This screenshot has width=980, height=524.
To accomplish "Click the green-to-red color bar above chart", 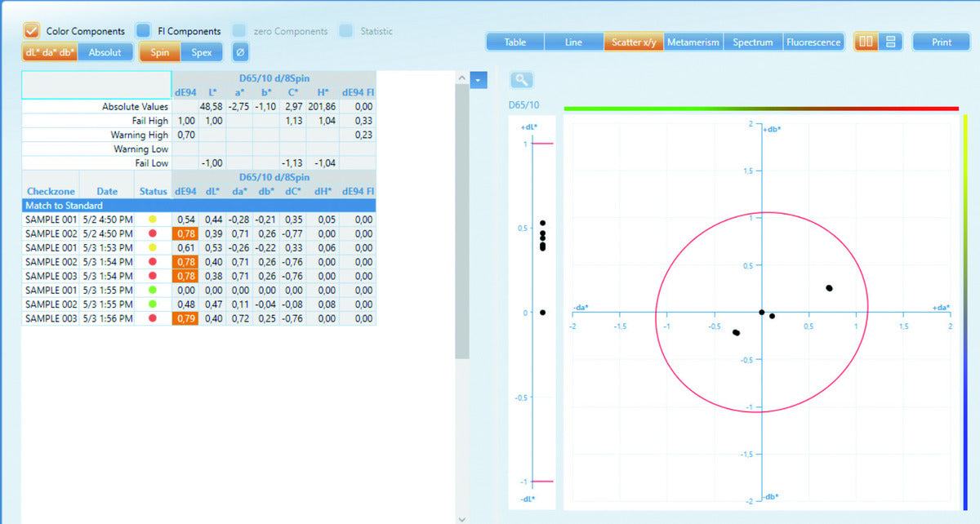I will point(759,108).
